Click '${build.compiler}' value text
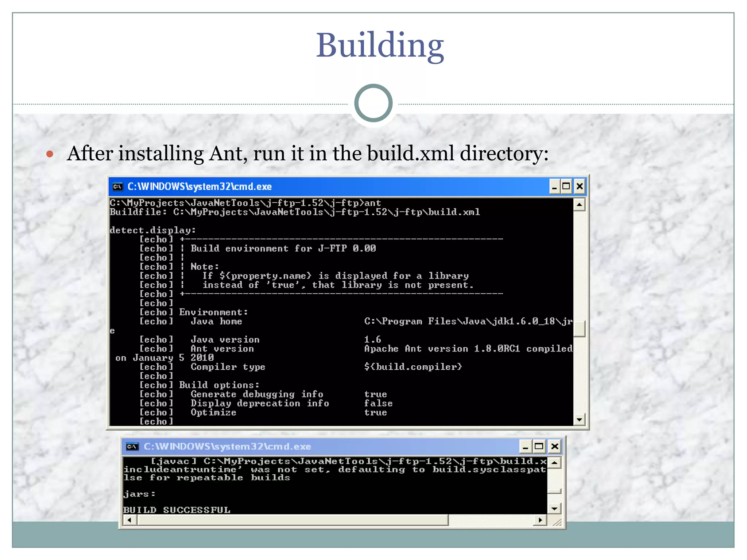The height and width of the screenshot is (560, 747). pyautogui.click(x=413, y=367)
